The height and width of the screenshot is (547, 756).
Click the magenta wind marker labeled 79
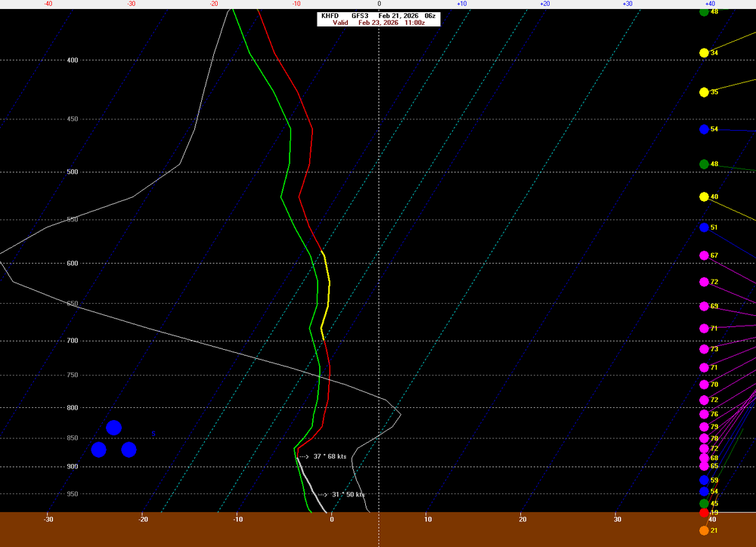tap(704, 427)
